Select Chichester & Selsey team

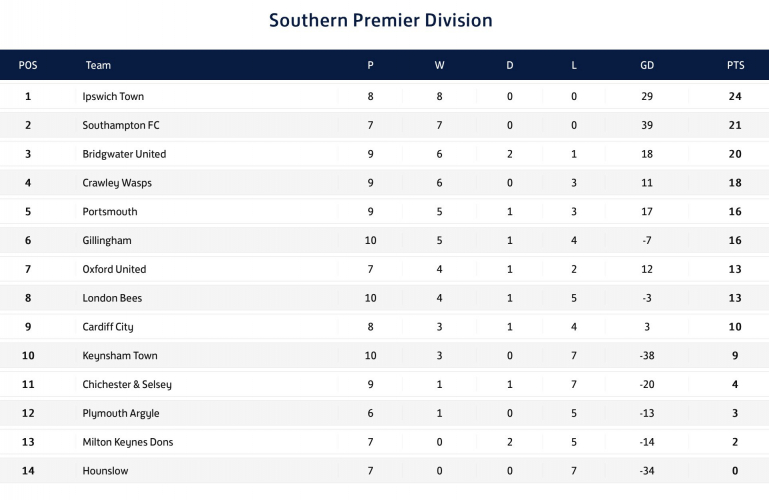coord(127,384)
